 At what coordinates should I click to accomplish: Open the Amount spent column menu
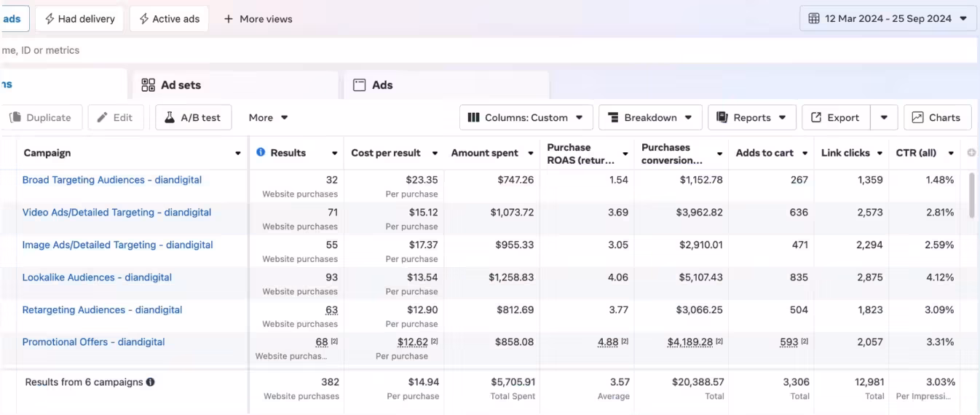pyautogui.click(x=529, y=154)
